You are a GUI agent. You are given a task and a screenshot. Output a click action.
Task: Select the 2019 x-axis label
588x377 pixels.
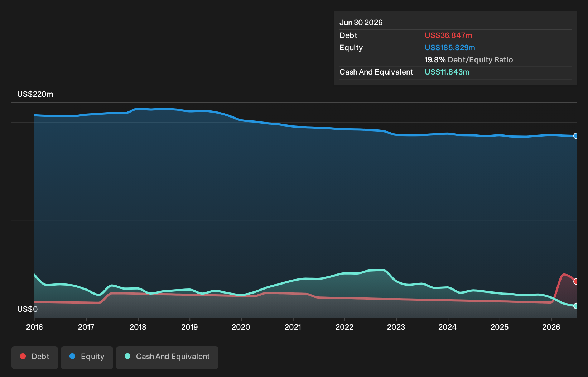coord(189,327)
